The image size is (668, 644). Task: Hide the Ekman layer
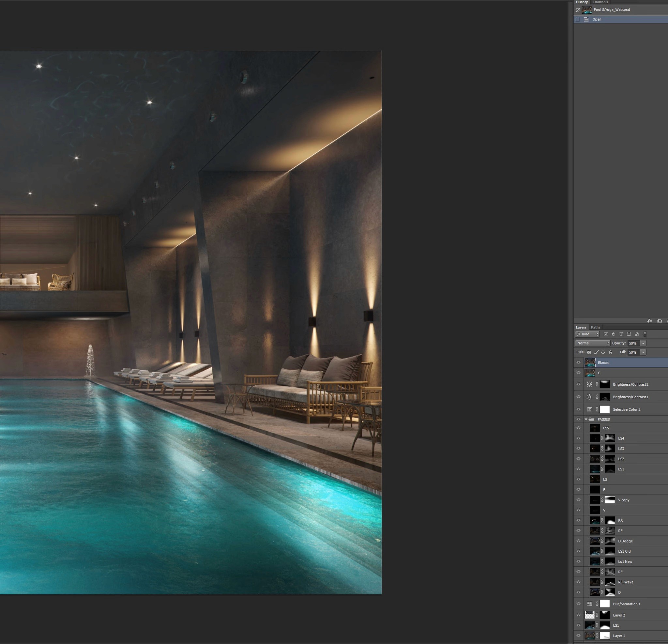[x=578, y=362]
